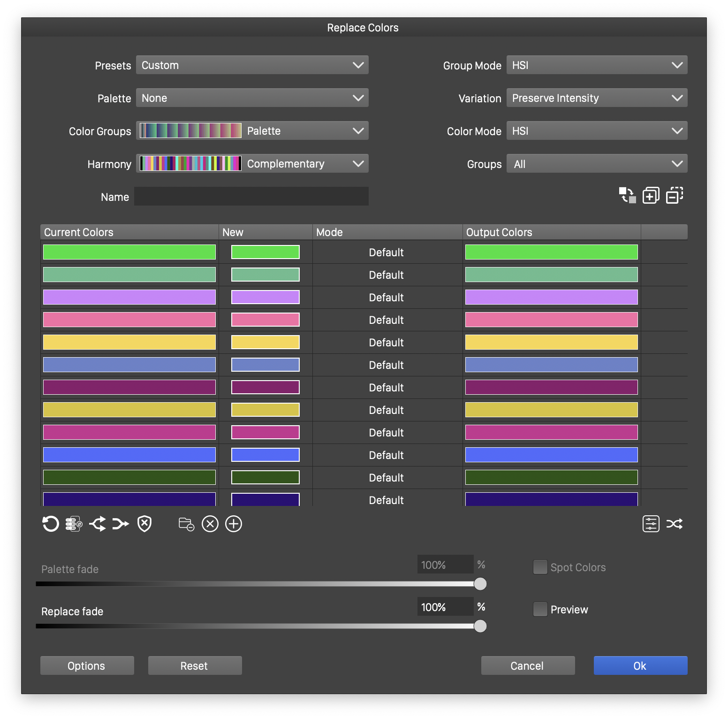Click the shuffle colors icon
The height and width of the screenshot is (719, 728).
(x=675, y=524)
